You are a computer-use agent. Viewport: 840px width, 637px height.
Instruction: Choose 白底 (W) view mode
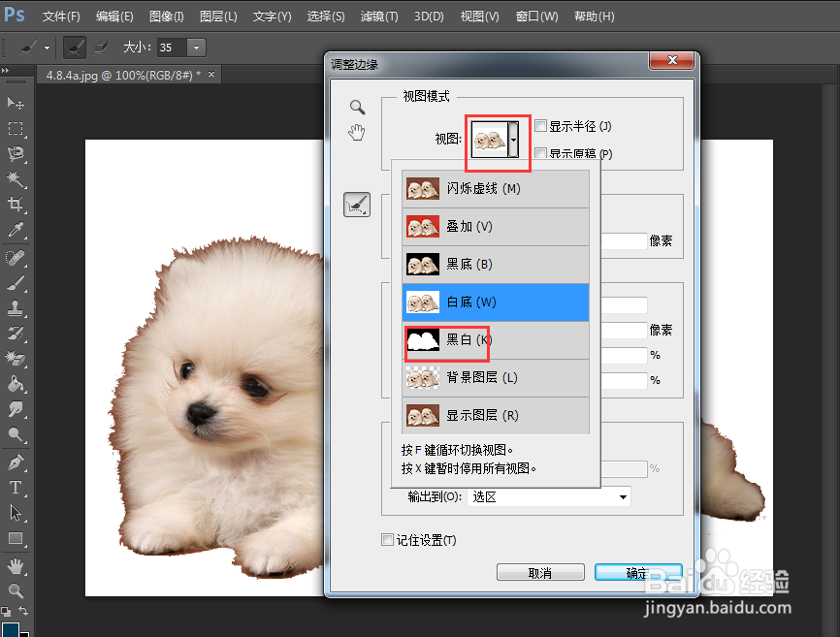(496, 303)
